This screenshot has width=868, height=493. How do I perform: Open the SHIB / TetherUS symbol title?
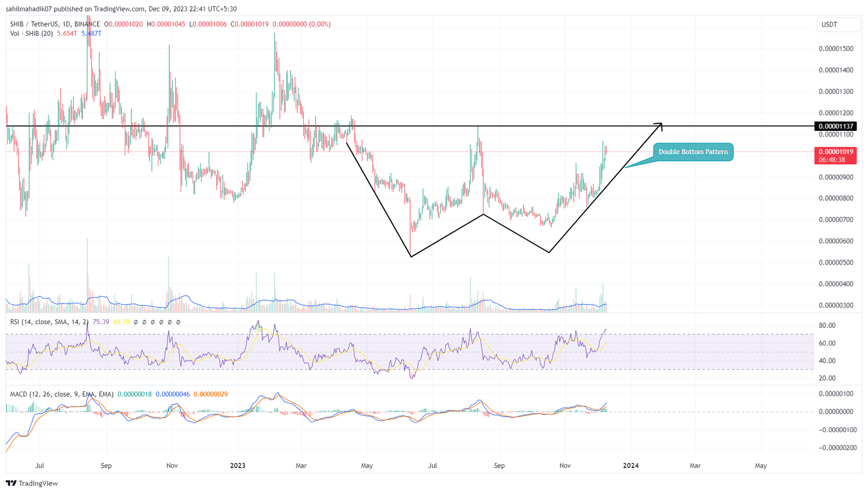point(55,24)
